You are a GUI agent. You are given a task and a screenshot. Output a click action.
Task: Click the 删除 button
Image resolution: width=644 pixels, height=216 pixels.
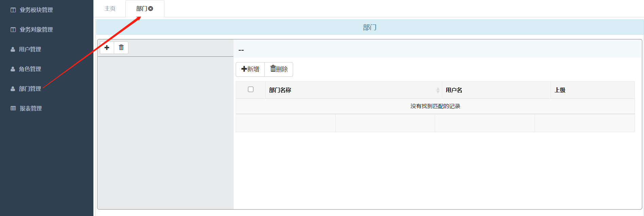tap(279, 69)
